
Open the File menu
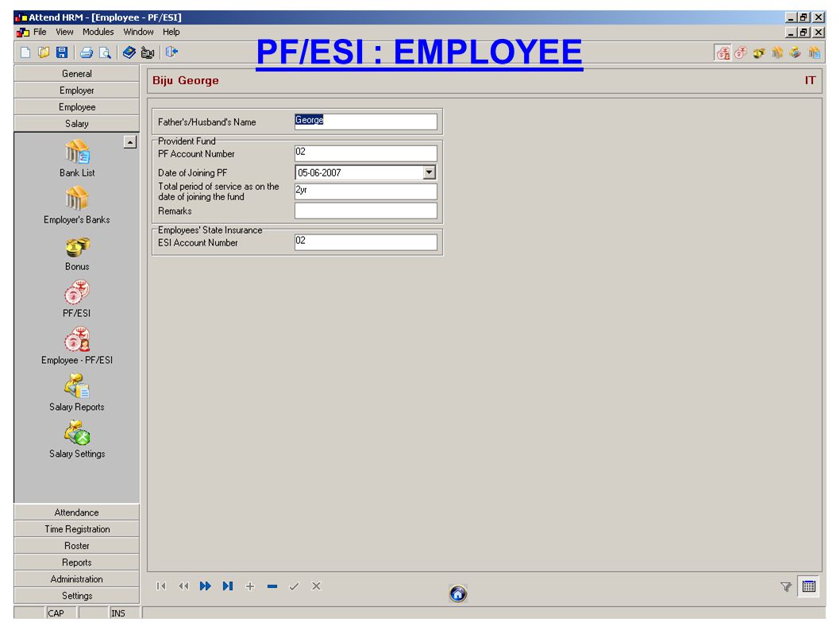coord(40,32)
